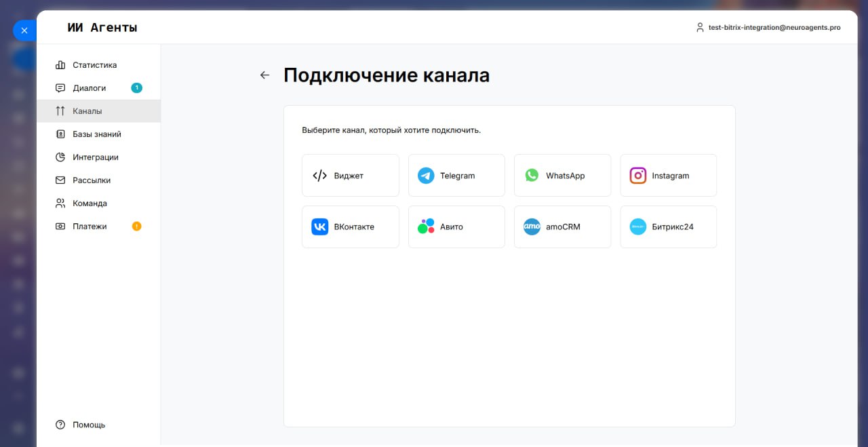Viewport: 868px width, 447px height.
Task: Open the Платежи section
Action: [98, 227]
